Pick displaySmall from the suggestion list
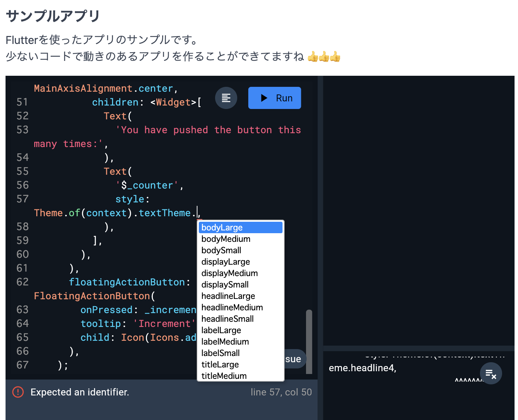Image resolution: width=518 pixels, height=420 pixels. pyautogui.click(x=241, y=285)
